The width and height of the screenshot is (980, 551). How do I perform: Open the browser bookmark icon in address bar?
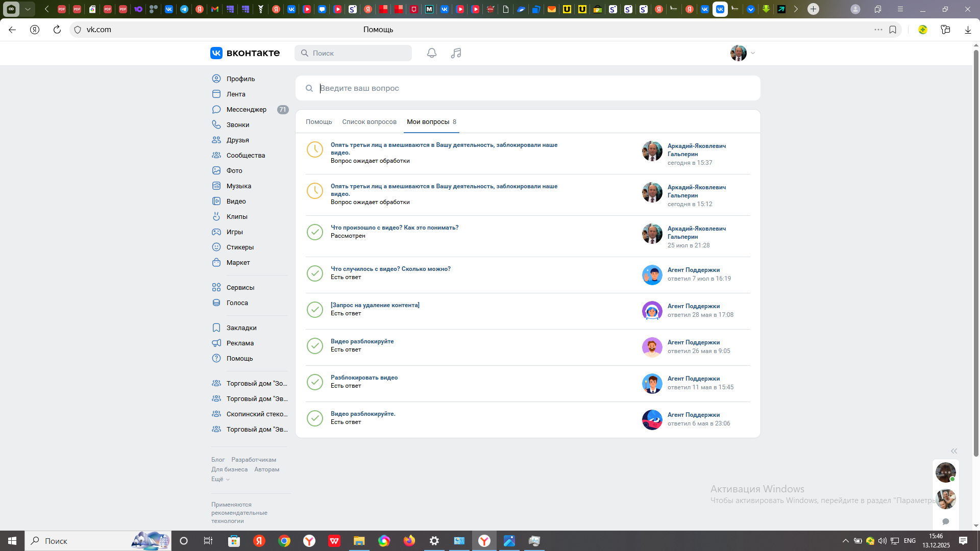click(x=893, y=30)
